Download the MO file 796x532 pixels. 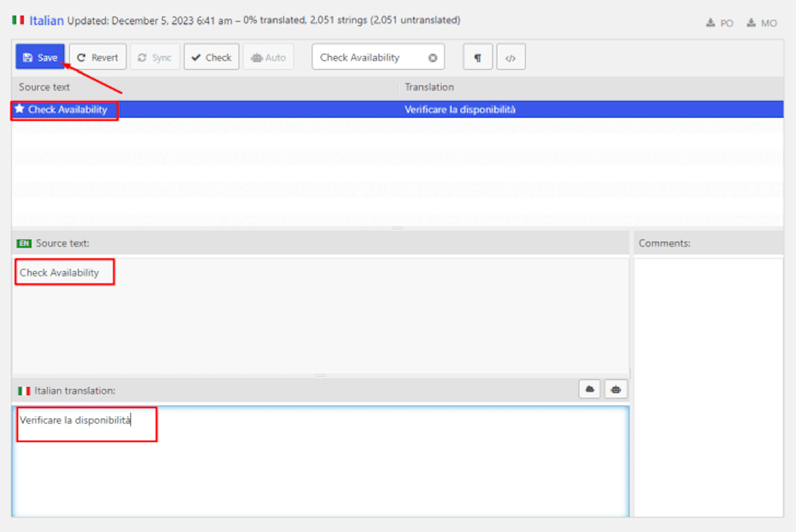(x=762, y=23)
